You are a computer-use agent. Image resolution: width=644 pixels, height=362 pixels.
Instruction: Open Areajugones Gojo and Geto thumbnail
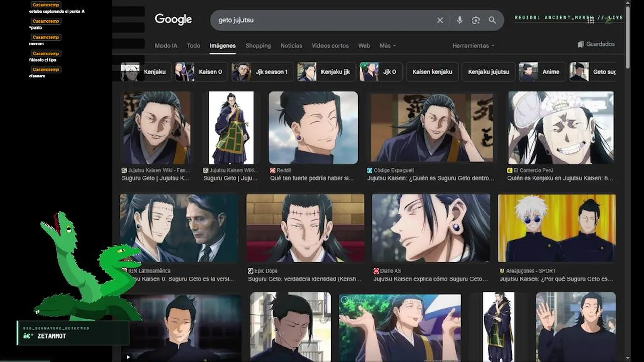point(557,228)
